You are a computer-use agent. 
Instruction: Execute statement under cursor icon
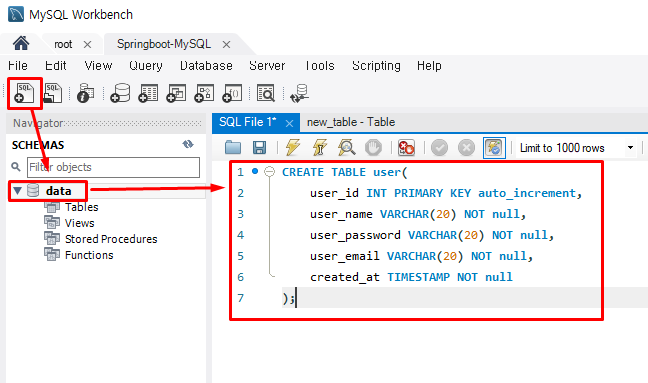320,147
